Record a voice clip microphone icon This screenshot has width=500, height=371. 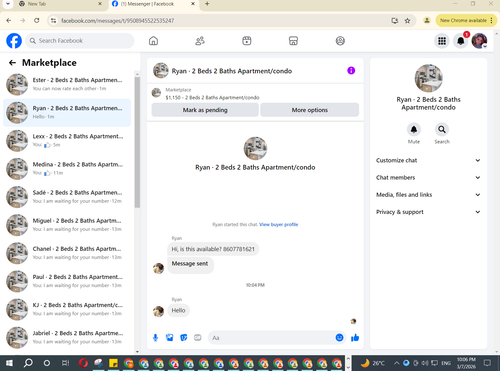click(x=155, y=338)
